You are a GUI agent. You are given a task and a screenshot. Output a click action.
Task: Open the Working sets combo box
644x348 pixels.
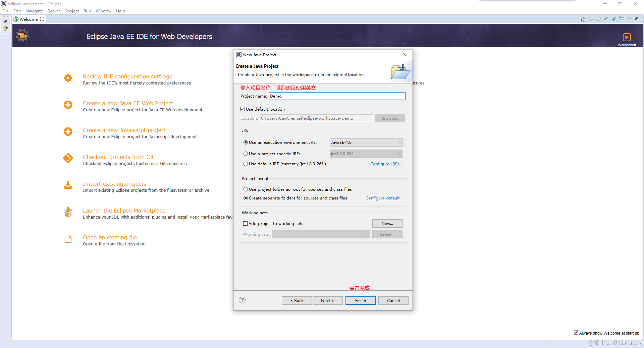(x=321, y=234)
